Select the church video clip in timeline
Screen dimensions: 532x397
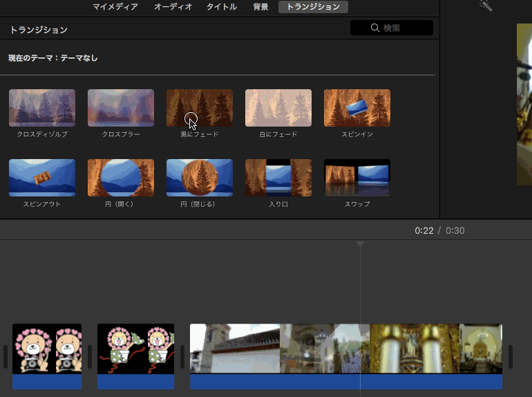(345, 349)
